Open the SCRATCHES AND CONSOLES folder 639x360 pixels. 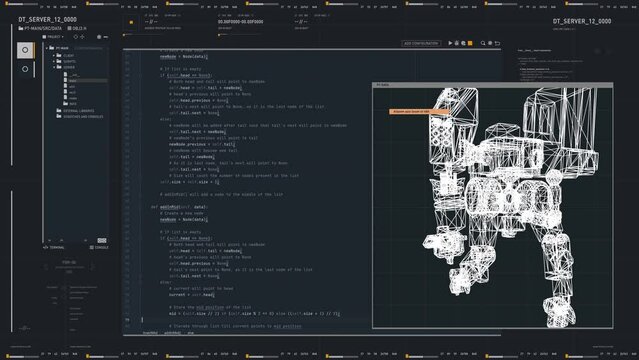[79, 116]
